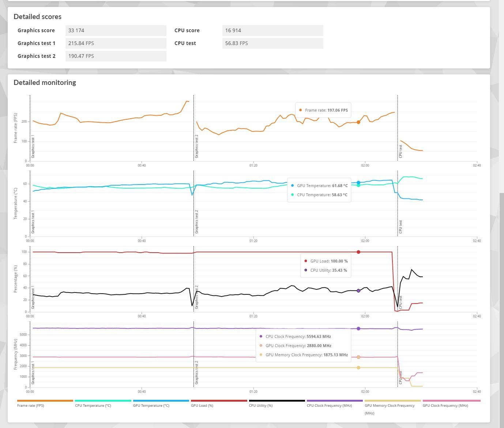Toggle the CPU Temperature (°C) legend swatch
This screenshot has height=428, width=504.
[x=103, y=401]
